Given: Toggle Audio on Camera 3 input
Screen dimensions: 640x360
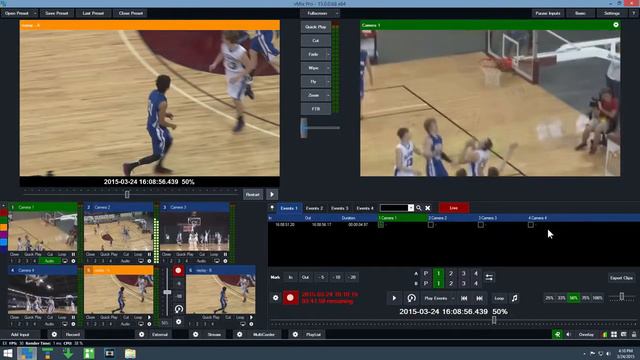Looking at the screenshot, I should (201, 261).
